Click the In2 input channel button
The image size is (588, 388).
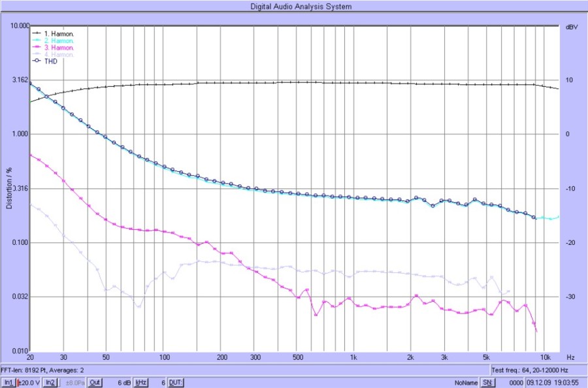(x=50, y=382)
